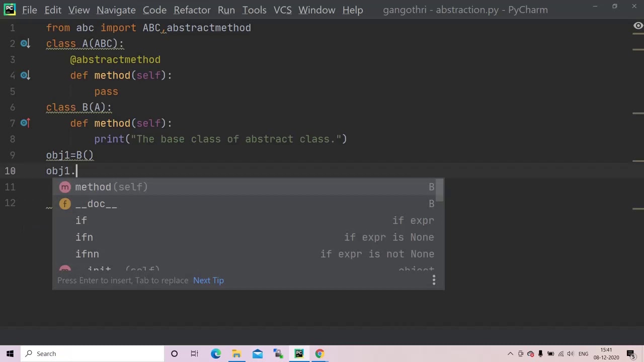Click the import statement on line 1
The width and height of the screenshot is (644, 362).
point(148,28)
